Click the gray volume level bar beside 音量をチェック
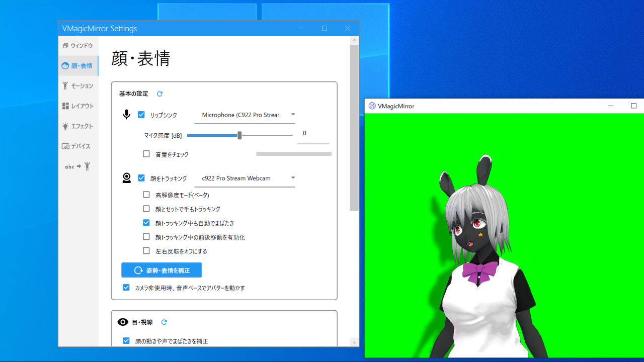The width and height of the screenshot is (644, 362). (x=294, y=154)
